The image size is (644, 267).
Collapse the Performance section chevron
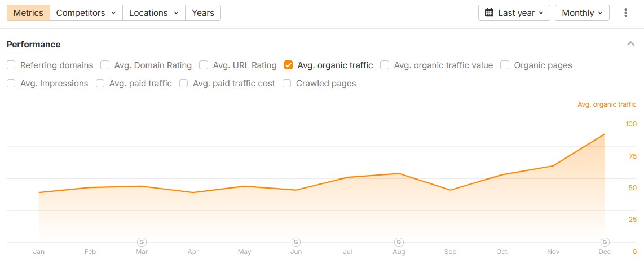pyautogui.click(x=630, y=44)
